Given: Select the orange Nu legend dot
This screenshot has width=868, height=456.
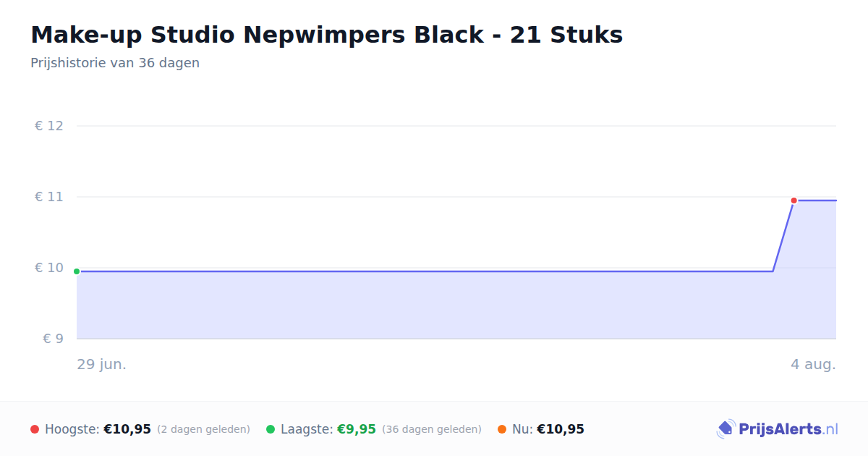Looking at the screenshot, I should click(x=502, y=429).
